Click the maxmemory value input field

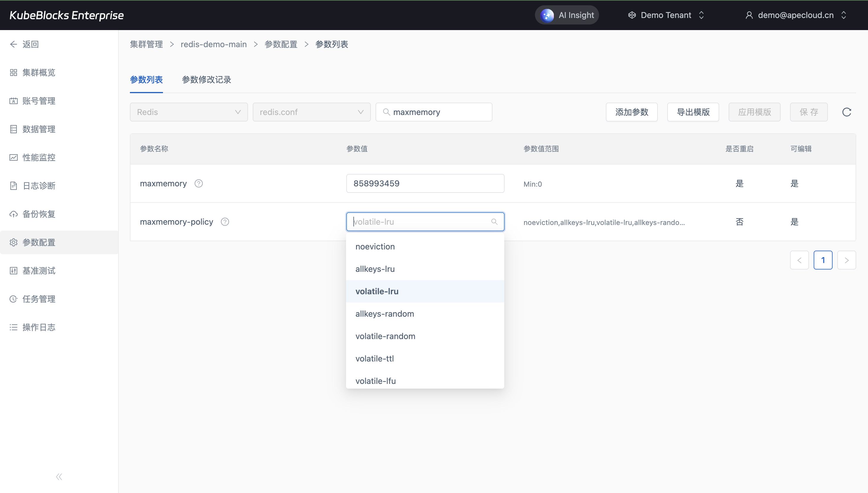click(425, 183)
